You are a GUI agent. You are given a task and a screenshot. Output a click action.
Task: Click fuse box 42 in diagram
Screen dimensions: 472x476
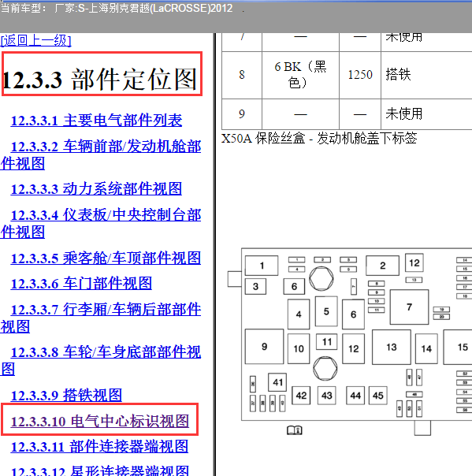click(301, 396)
